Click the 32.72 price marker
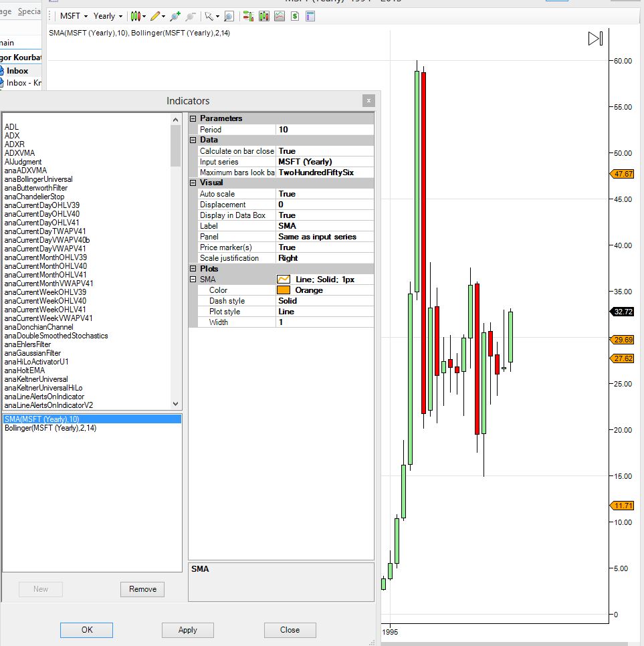The width and height of the screenshot is (644, 646). pos(622,312)
